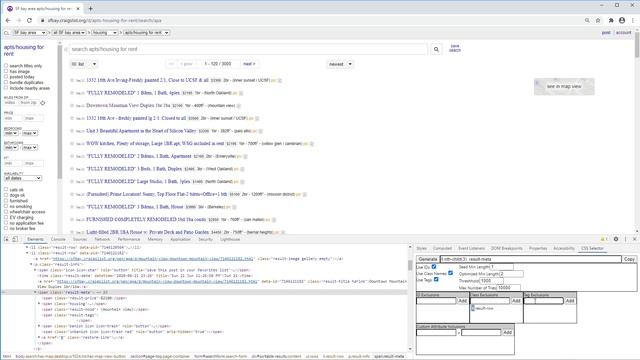Click the Threshold input field

(x=491, y=281)
